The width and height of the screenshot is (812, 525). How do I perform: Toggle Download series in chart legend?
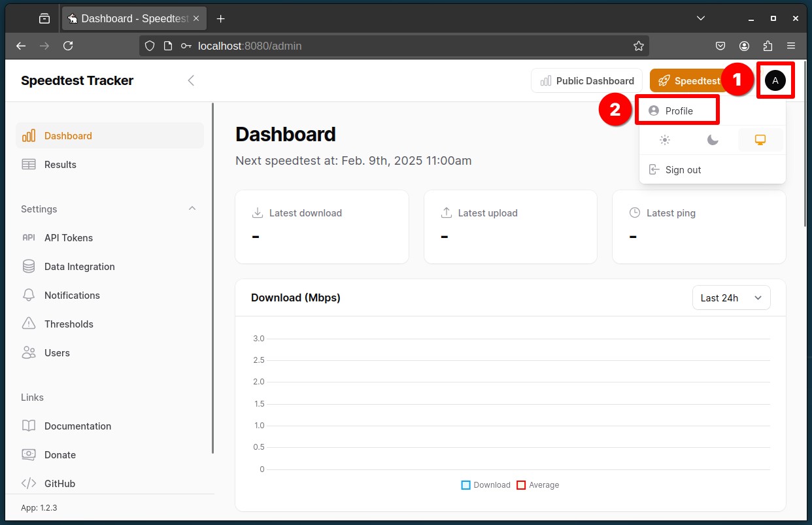(486, 485)
